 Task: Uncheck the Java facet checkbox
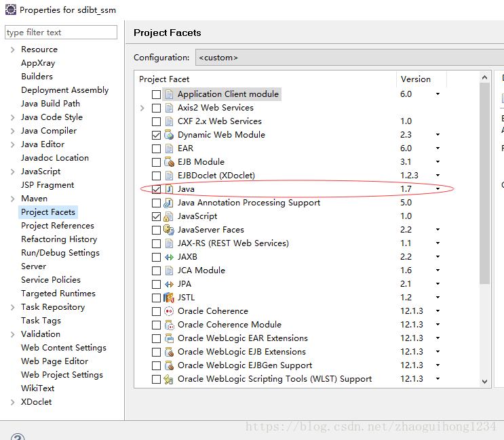tap(156, 189)
